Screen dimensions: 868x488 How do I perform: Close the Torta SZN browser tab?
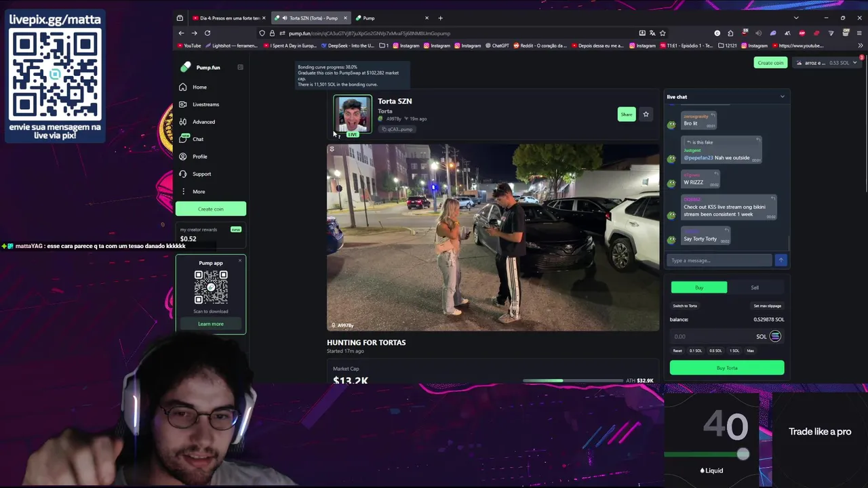click(x=345, y=18)
